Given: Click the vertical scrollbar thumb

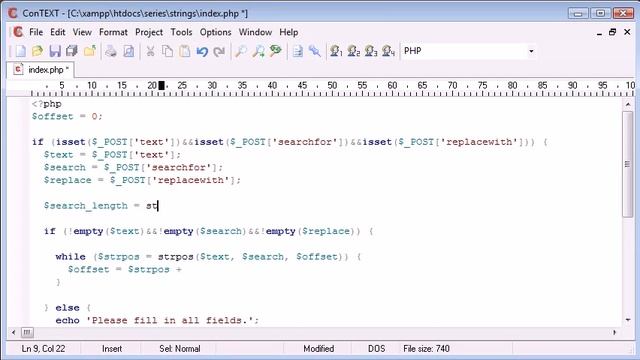Looking at the screenshot, I should coord(628,164).
